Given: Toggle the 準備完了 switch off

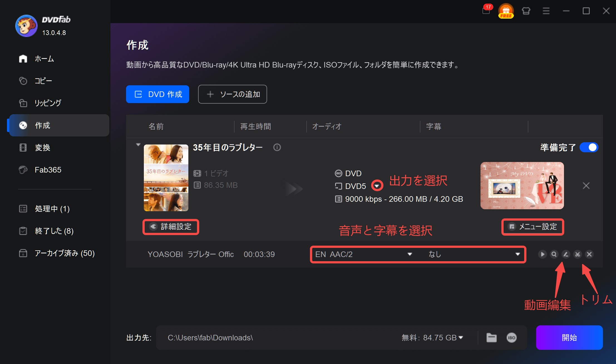Looking at the screenshot, I should pyautogui.click(x=589, y=147).
